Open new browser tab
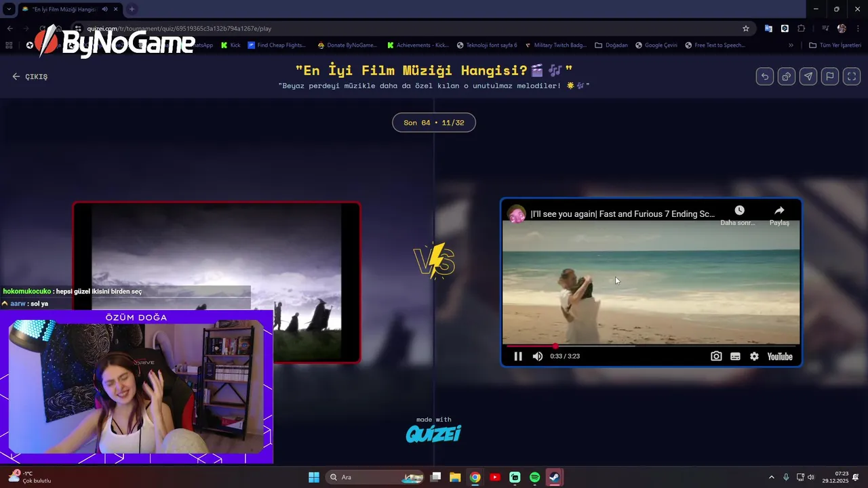 [132, 9]
